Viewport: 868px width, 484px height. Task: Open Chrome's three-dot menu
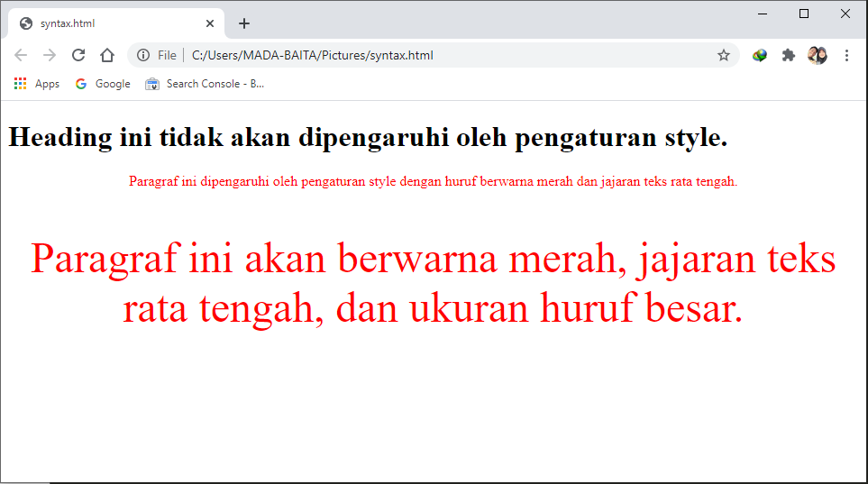(x=846, y=55)
